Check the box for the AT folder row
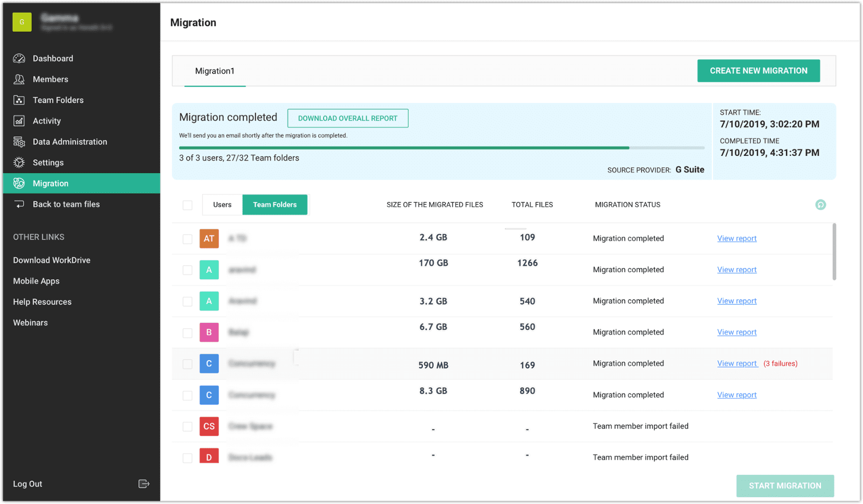Screen dimensions: 863x504 tap(187, 239)
